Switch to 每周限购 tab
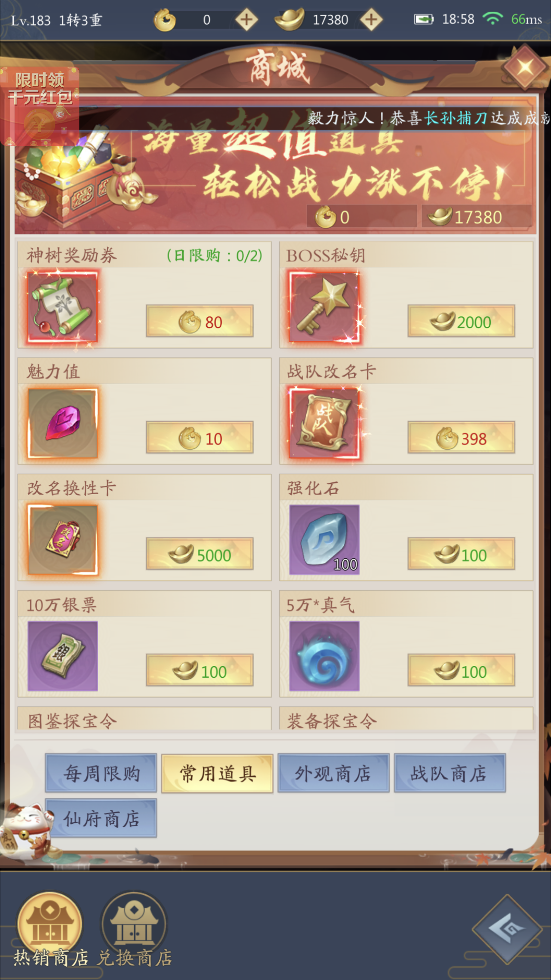 point(101,773)
